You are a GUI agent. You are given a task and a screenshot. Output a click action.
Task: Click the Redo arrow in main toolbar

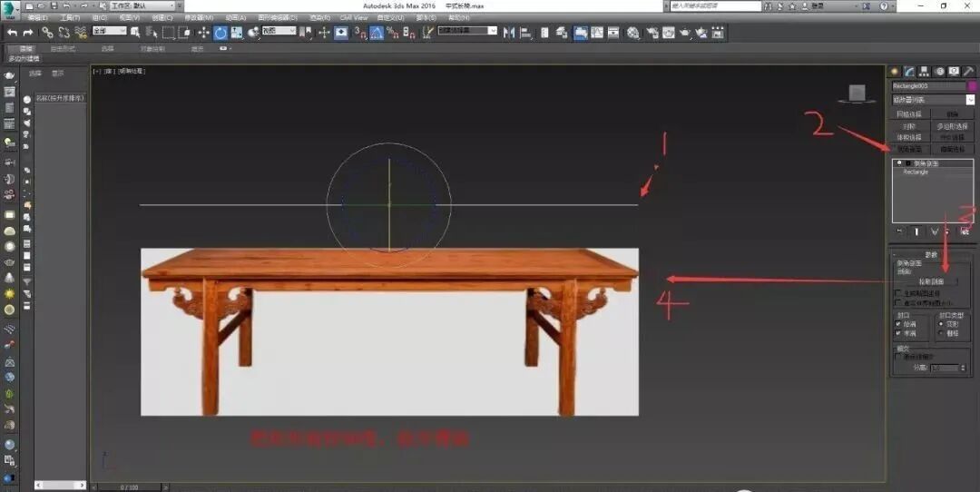[x=28, y=33]
